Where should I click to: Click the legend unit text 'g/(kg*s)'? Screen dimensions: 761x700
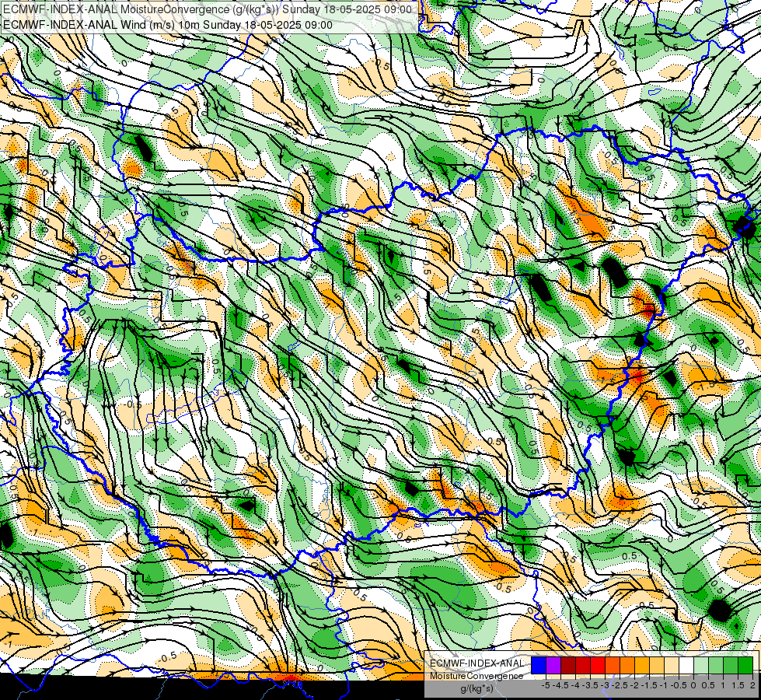tap(476, 688)
